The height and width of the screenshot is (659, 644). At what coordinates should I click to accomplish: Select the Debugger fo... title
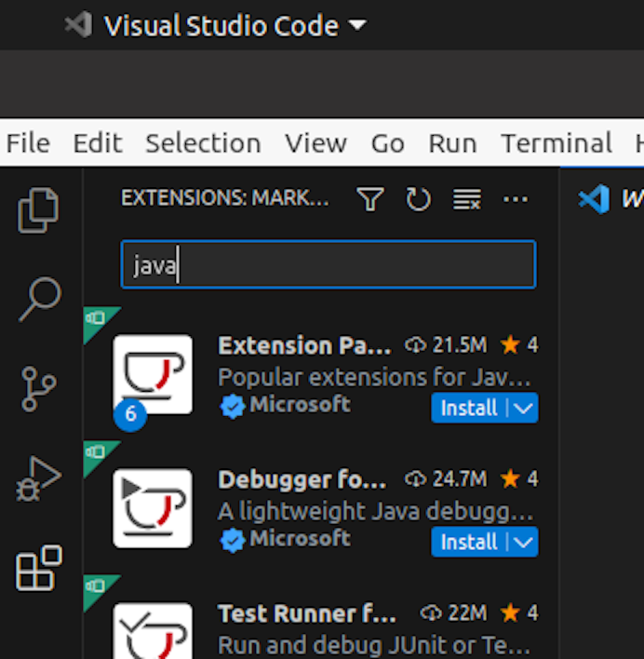(302, 479)
